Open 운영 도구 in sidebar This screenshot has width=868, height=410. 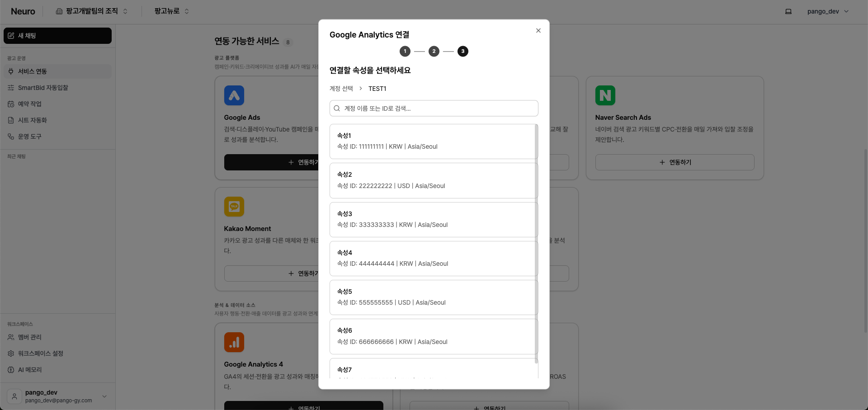[58, 137]
